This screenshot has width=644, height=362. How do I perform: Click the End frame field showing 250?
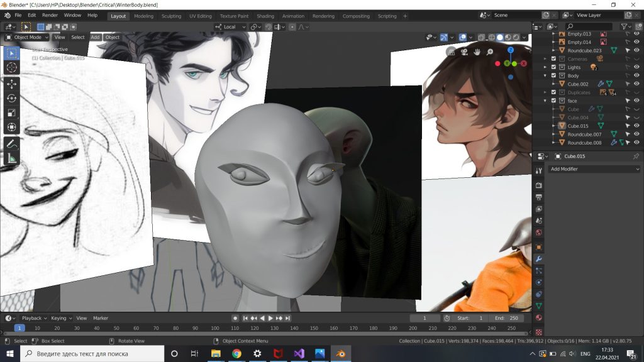click(x=506, y=318)
